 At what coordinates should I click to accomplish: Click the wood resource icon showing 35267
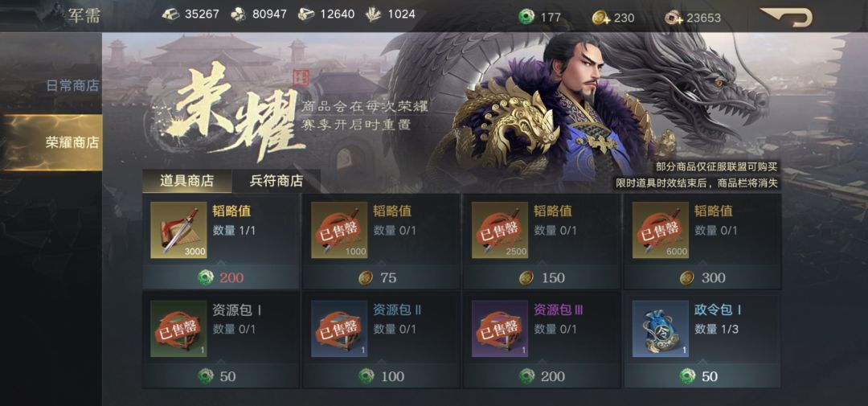(171, 14)
